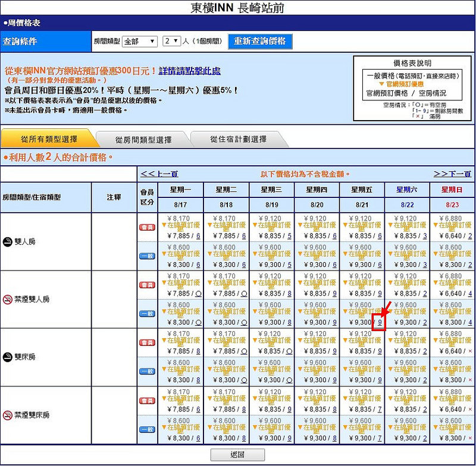The image size is (476, 466).
Task: Select 雙人房 會員 vacancy 2 on 8/23
Action: (470, 236)
